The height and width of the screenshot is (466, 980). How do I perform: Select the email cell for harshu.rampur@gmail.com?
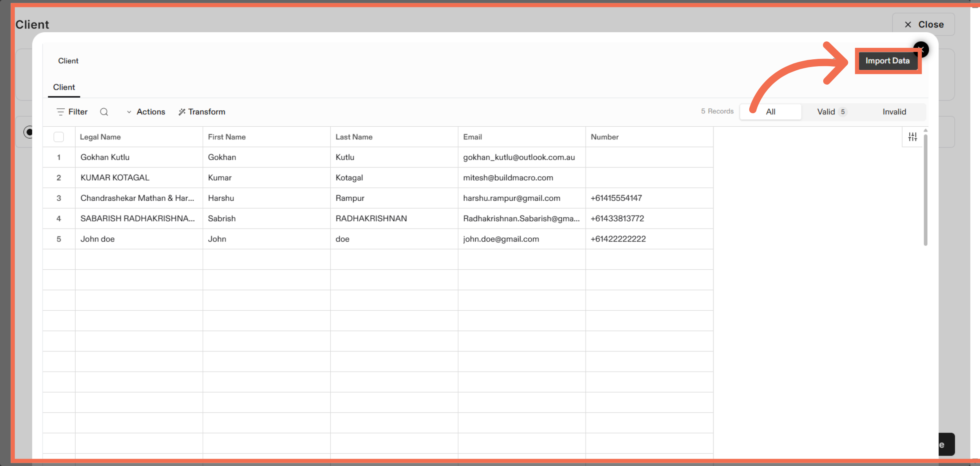point(512,198)
